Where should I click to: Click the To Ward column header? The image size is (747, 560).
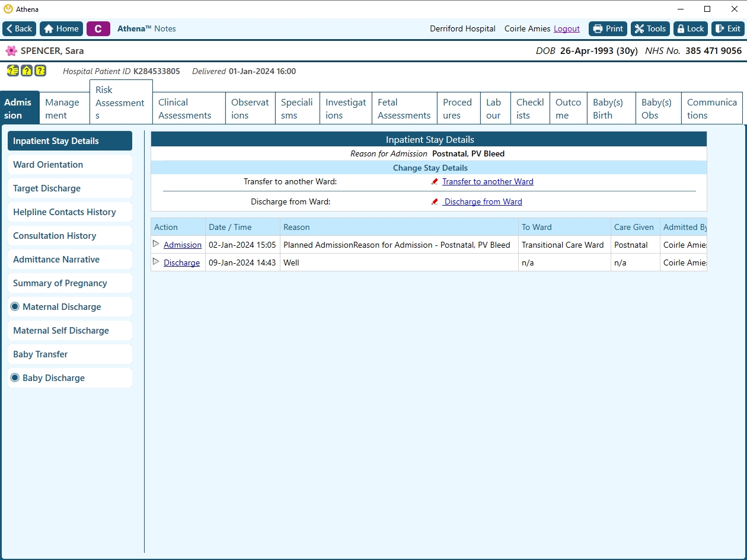pyautogui.click(x=564, y=227)
